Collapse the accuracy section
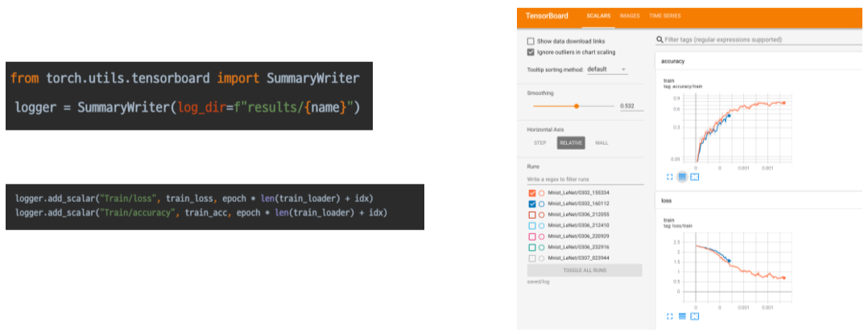The height and width of the screenshot is (334, 868). [x=672, y=60]
